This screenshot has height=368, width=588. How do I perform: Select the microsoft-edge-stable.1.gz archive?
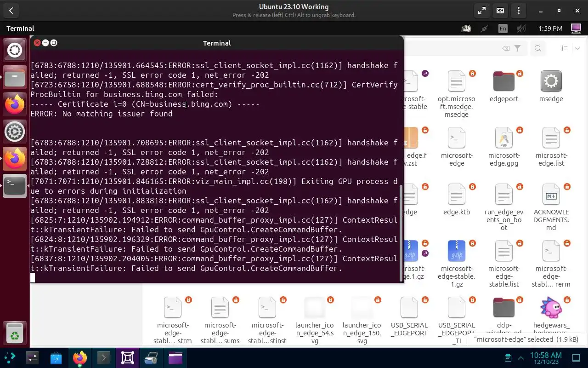457,251
